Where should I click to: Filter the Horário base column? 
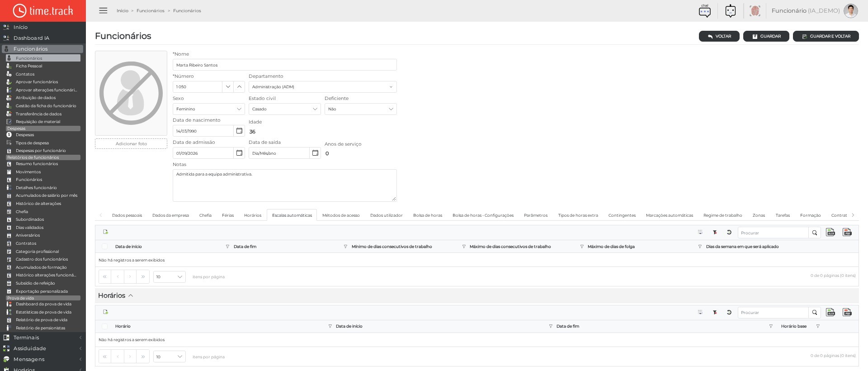[x=817, y=326]
